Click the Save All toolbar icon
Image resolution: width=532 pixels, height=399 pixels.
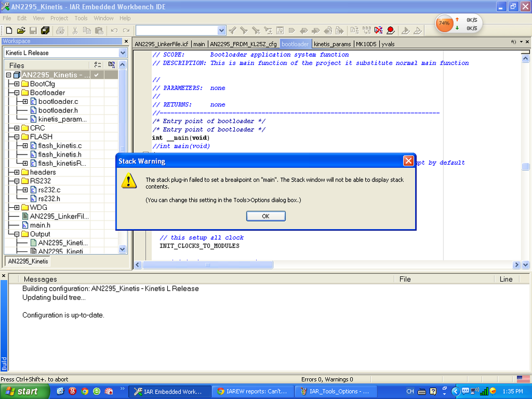(x=45, y=30)
